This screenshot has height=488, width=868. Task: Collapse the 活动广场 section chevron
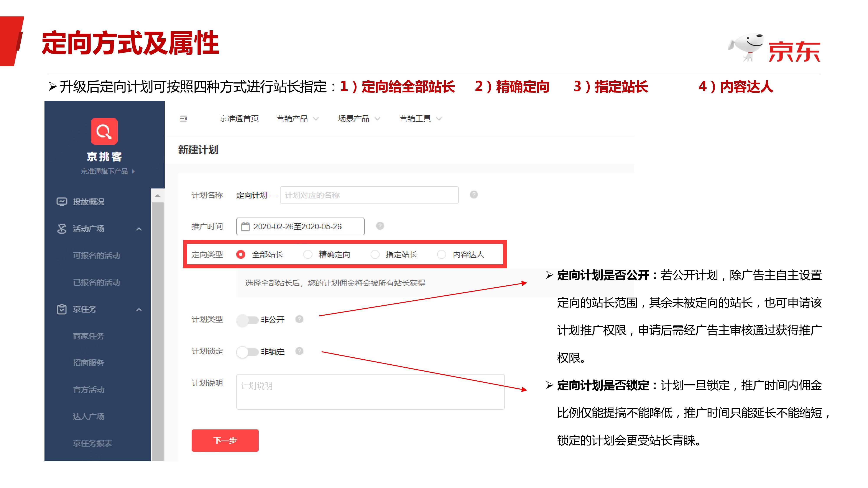(x=139, y=229)
